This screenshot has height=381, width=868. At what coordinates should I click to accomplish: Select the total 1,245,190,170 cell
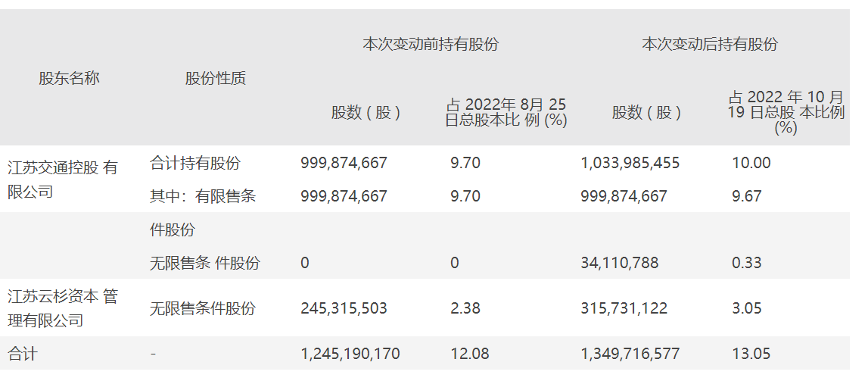[350, 354]
